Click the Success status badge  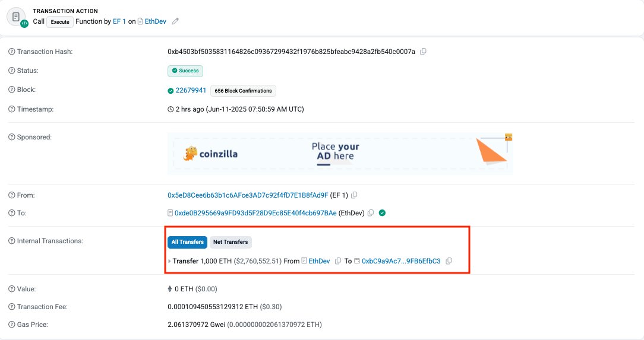click(x=185, y=71)
